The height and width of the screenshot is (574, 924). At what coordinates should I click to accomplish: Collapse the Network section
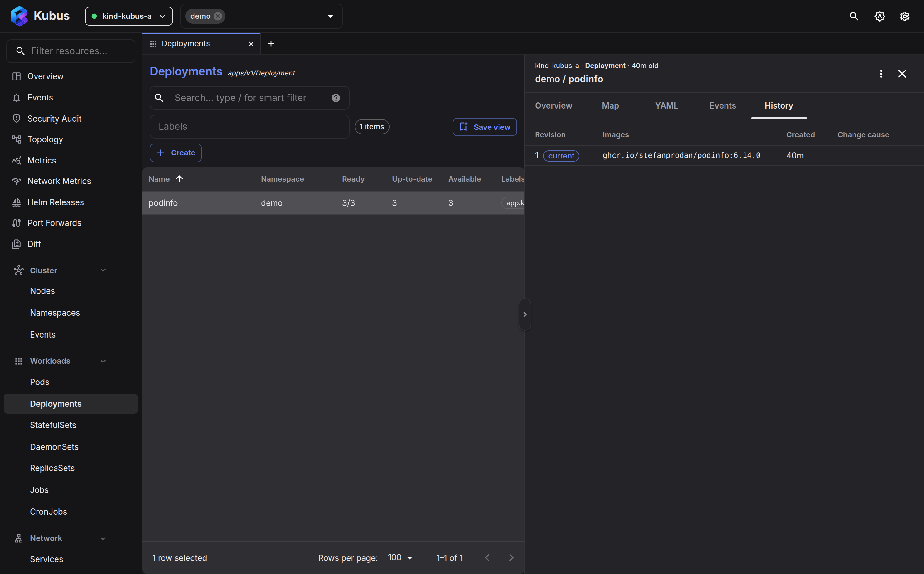click(102, 538)
